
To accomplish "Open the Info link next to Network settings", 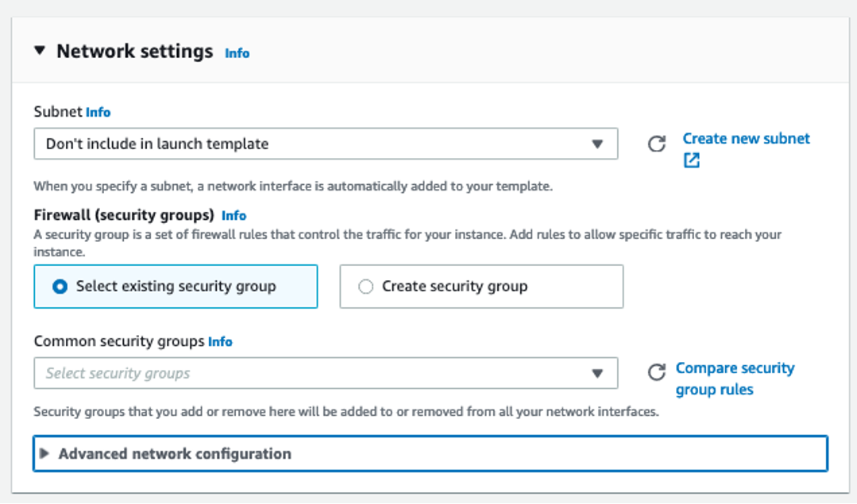I will coord(236,52).
